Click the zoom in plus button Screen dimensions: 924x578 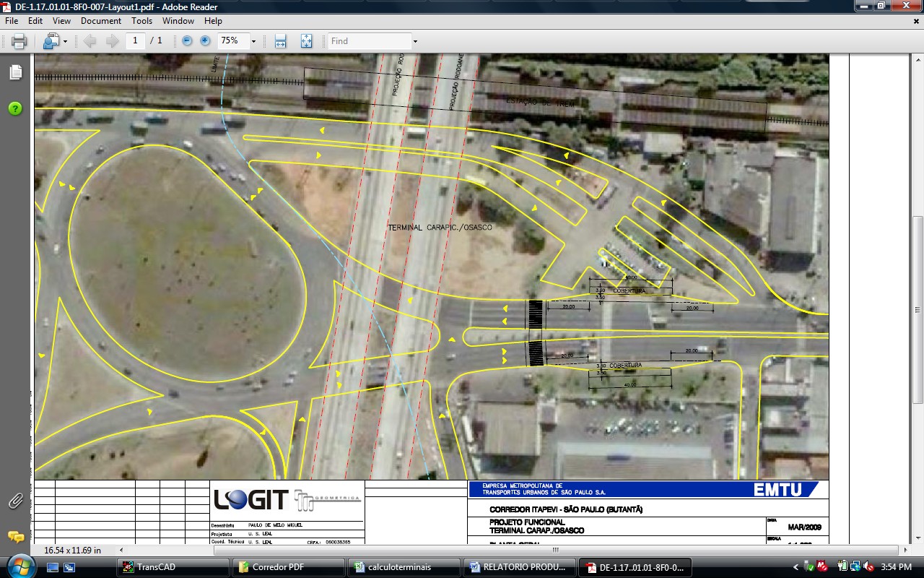[x=205, y=41]
